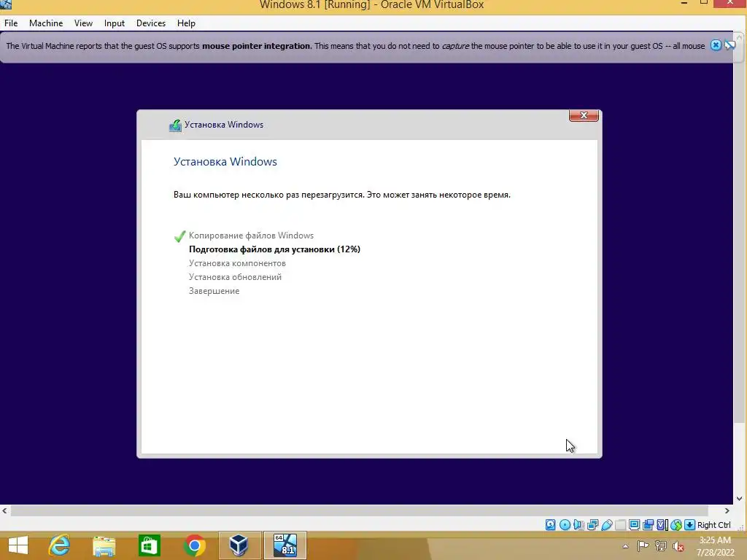Screen dimensions: 747x560
Task: Open the Devices menu
Action: pos(151,23)
